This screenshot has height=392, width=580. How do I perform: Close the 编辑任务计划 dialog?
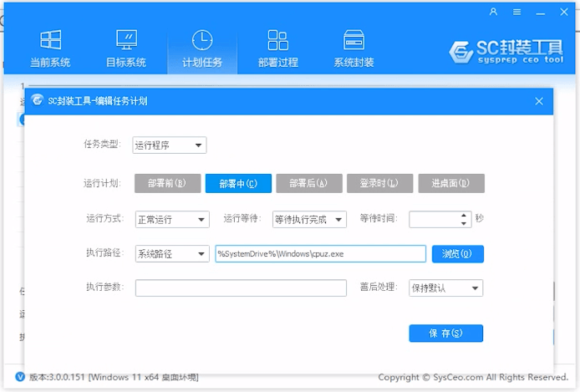point(539,101)
